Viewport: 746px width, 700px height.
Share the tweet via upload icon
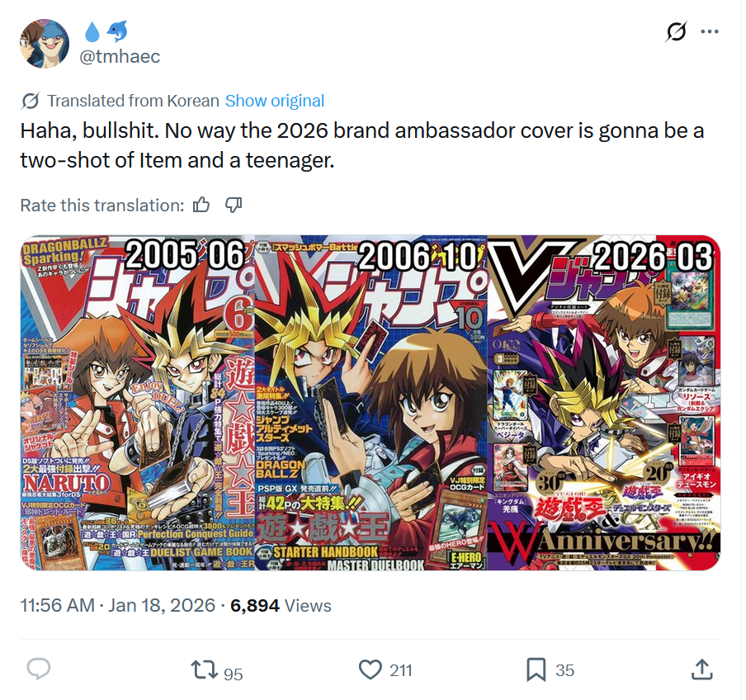[x=701, y=669]
